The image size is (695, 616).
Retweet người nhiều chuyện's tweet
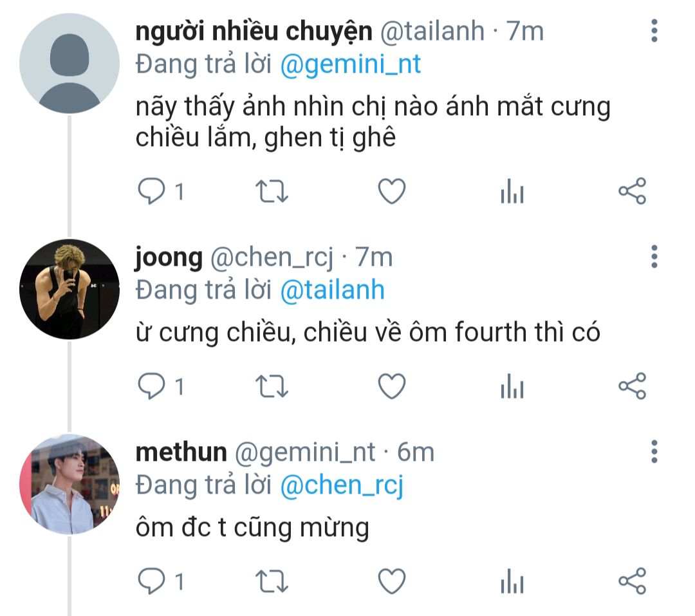click(x=272, y=191)
